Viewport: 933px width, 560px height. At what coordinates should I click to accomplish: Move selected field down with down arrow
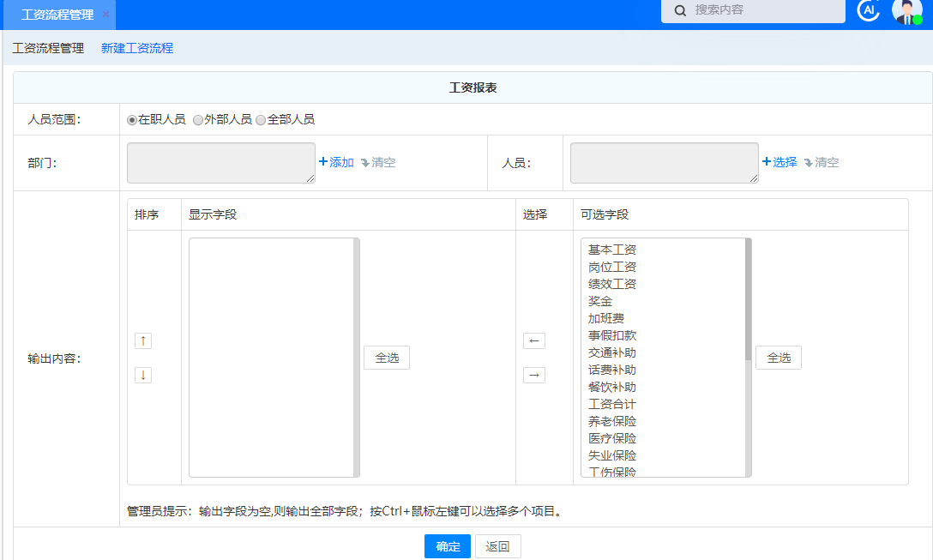pos(143,375)
